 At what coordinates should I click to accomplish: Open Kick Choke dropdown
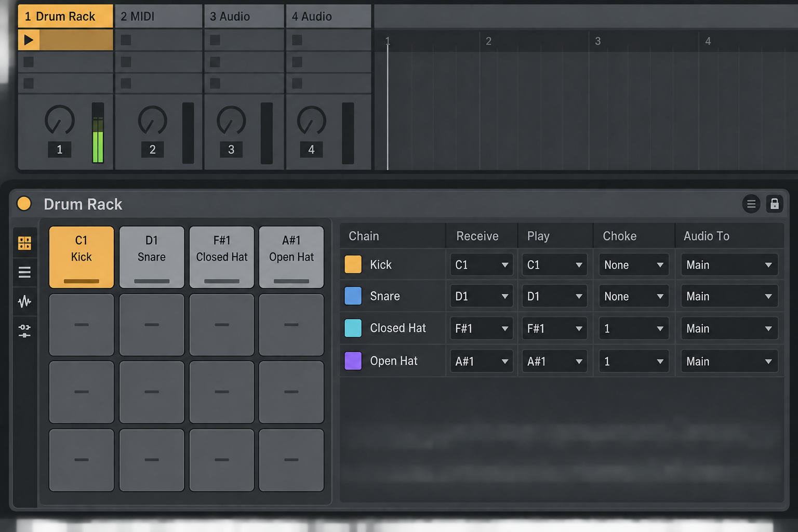tap(633, 265)
